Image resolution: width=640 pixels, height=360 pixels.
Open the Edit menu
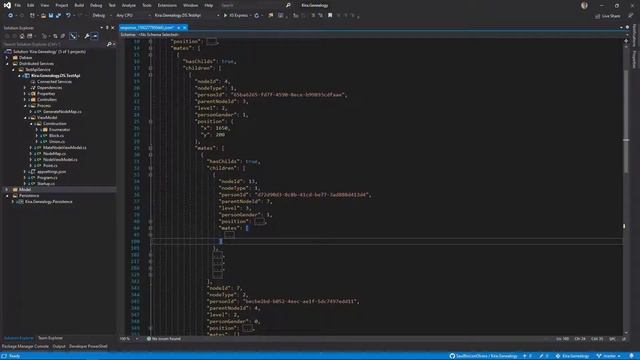click(x=31, y=5)
